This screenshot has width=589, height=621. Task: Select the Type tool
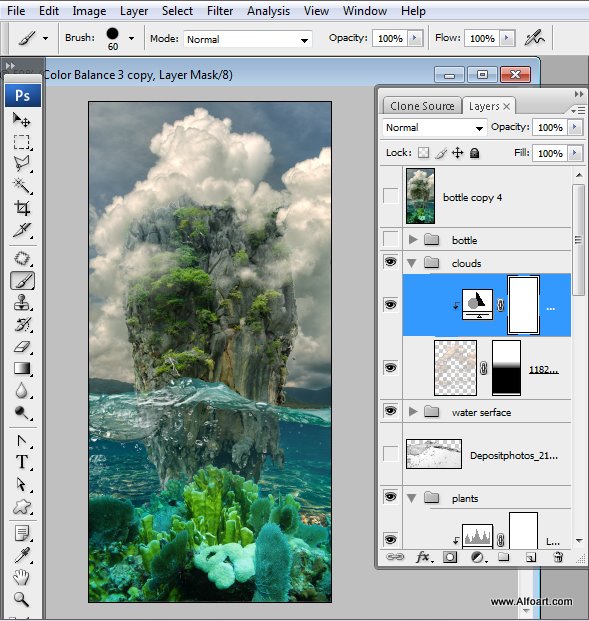pos(22,462)
